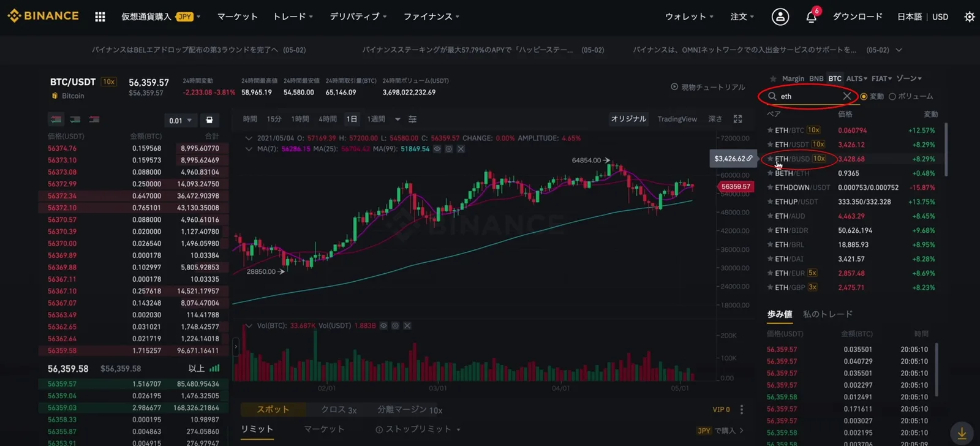Screen dimensions: 980x446
Task: Switch to the 私のトレード tab
Action: pyautogui.click(x=827, y=314)
